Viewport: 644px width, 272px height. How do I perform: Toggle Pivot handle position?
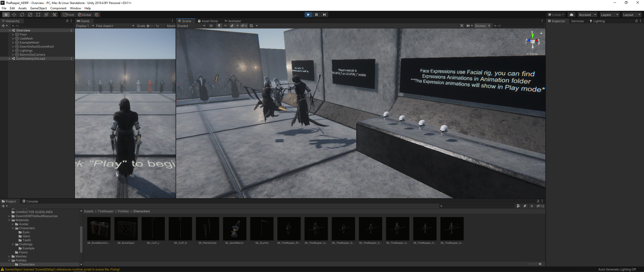coord(68,15)
